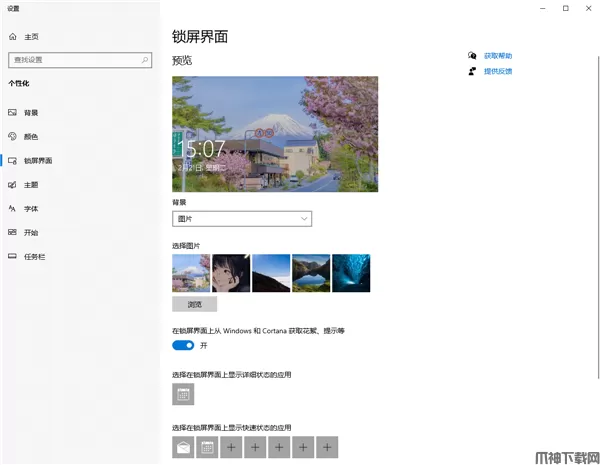Open the 任务栏 settings page
Screen dimensions: 600x465
pos(34,256)
